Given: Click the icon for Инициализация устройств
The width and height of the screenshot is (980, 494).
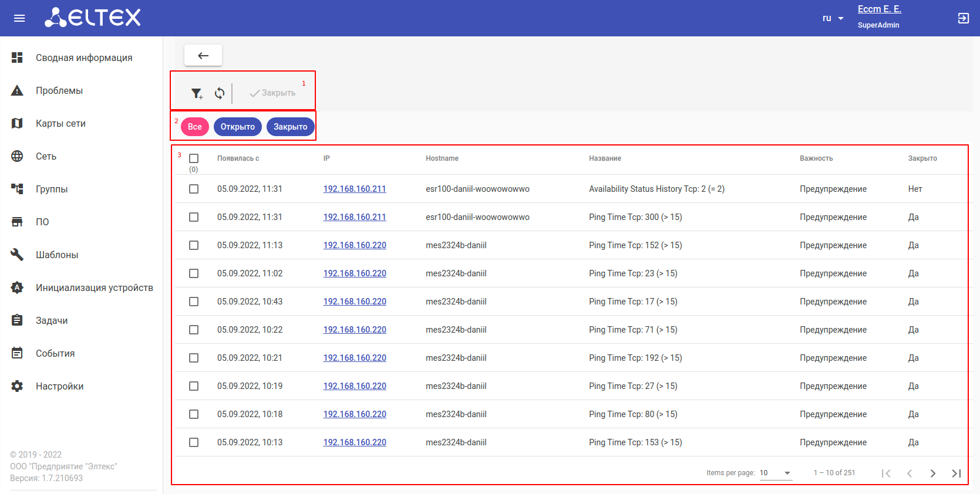Looking at the screenshot, I should 17,287.
